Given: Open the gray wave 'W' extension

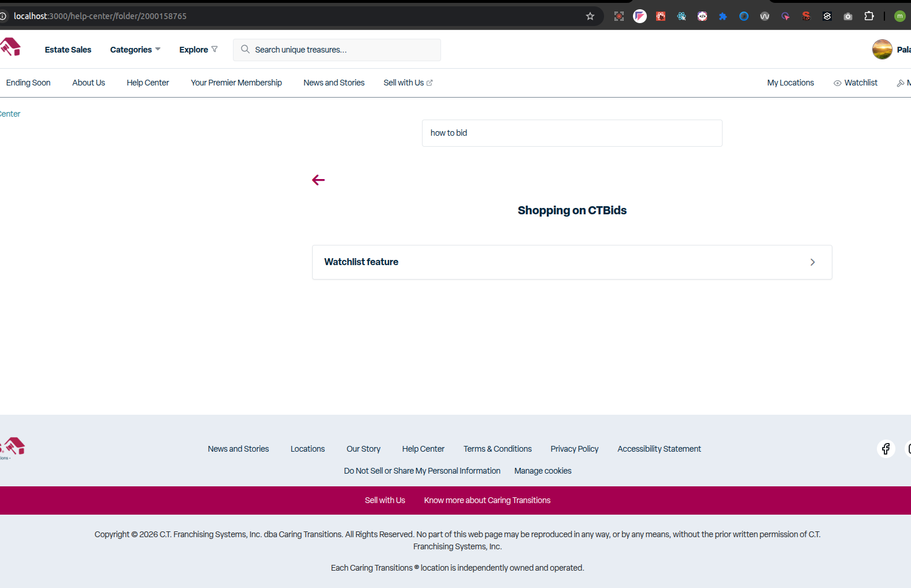Looking at the screenshot, I should click(x=765, y=16).
